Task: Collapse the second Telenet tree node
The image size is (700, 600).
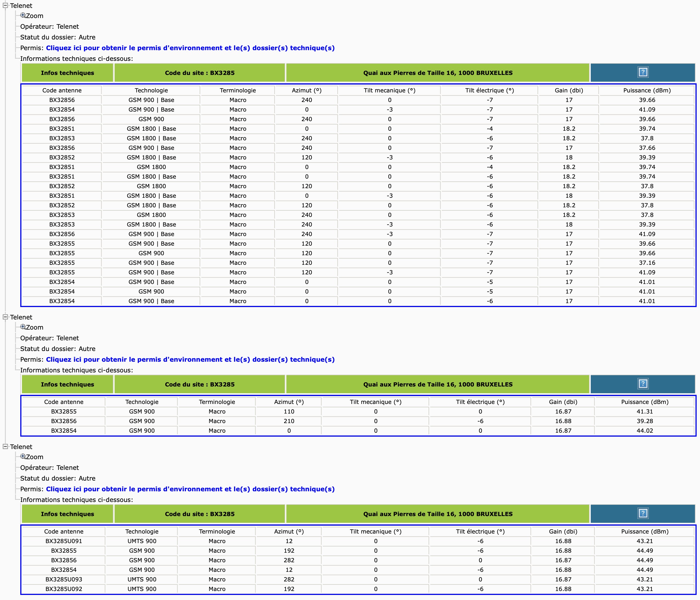Action: coord(5,317)
